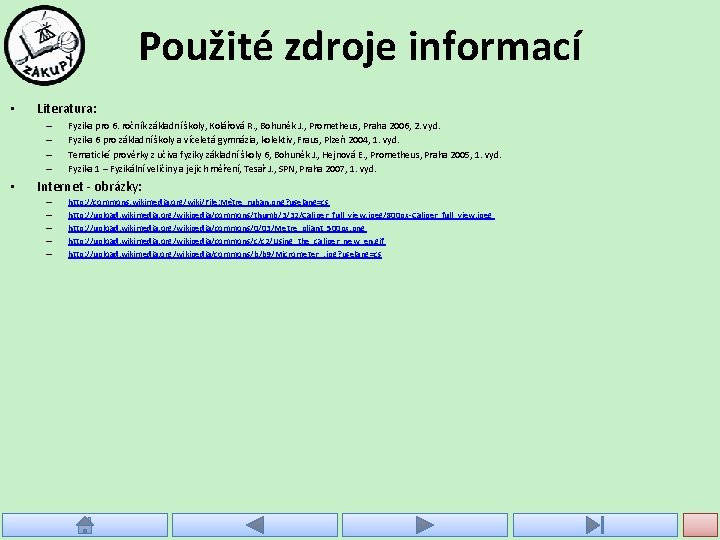
Task: Go to the home slide via the house icon
Action: 85,525
